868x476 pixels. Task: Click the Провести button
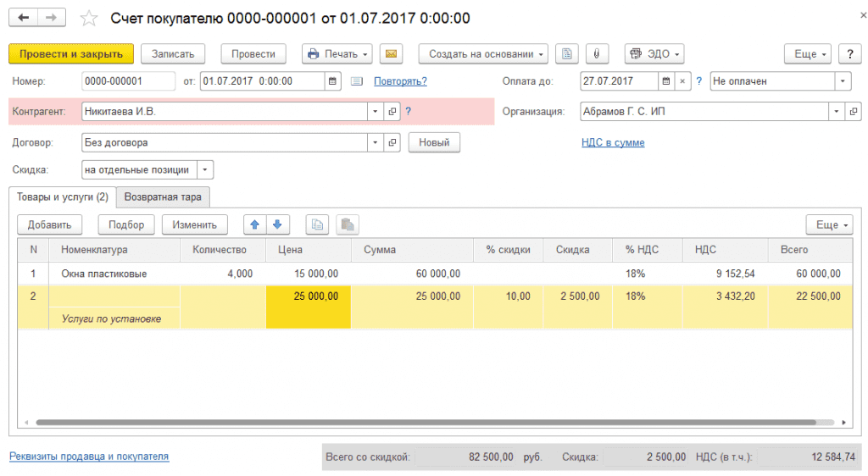coord(253,54)
